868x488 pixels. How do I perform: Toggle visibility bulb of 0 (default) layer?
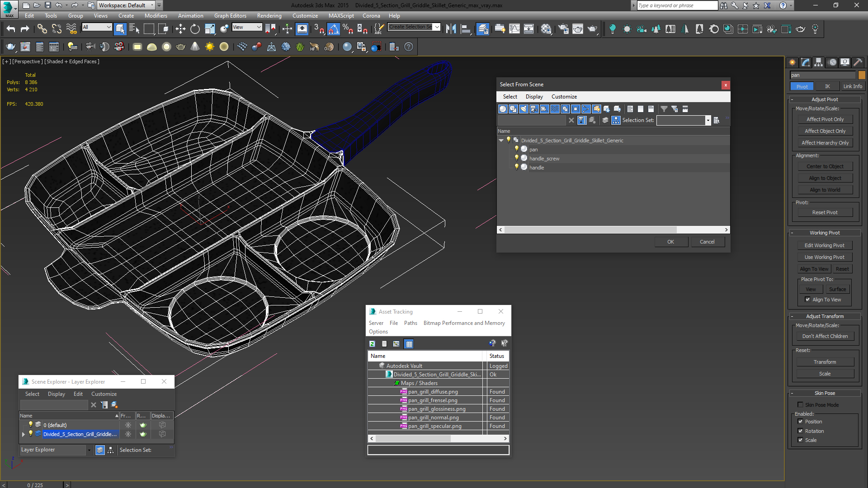click(31, 424)
